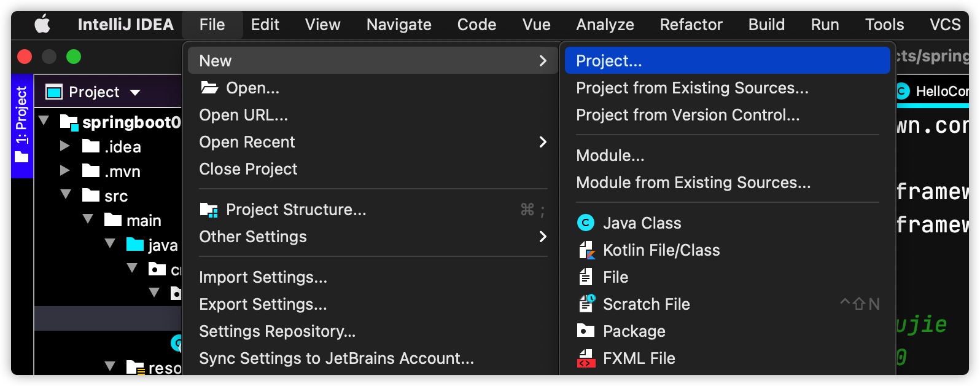
Task: Expand the Other Settings submenu arrow
Action: [x=543, y=237]
